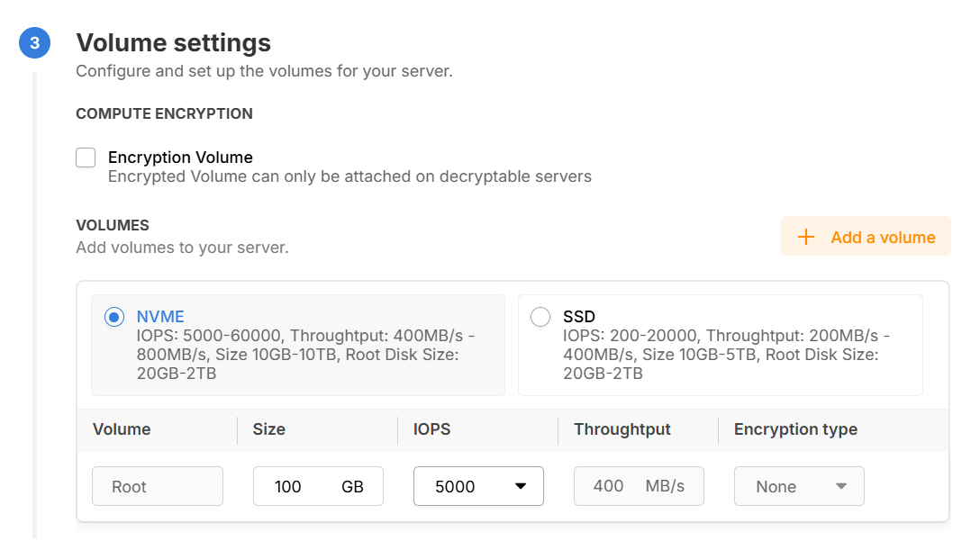Click the caret arrow in the IOPS selector
Image resolution: width=980 pixels, height=550 pixels.
tap(520, 486)
